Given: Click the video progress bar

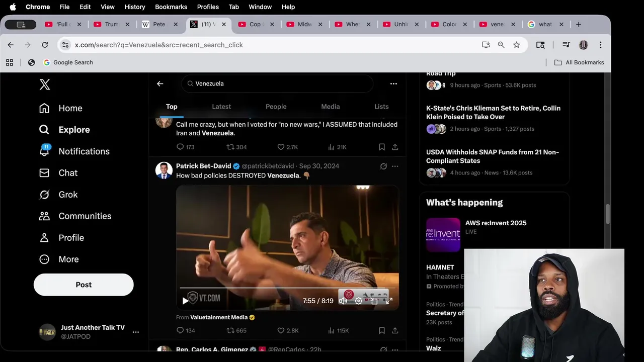Looking at the screenshot, I should click(x=287, y=288).
